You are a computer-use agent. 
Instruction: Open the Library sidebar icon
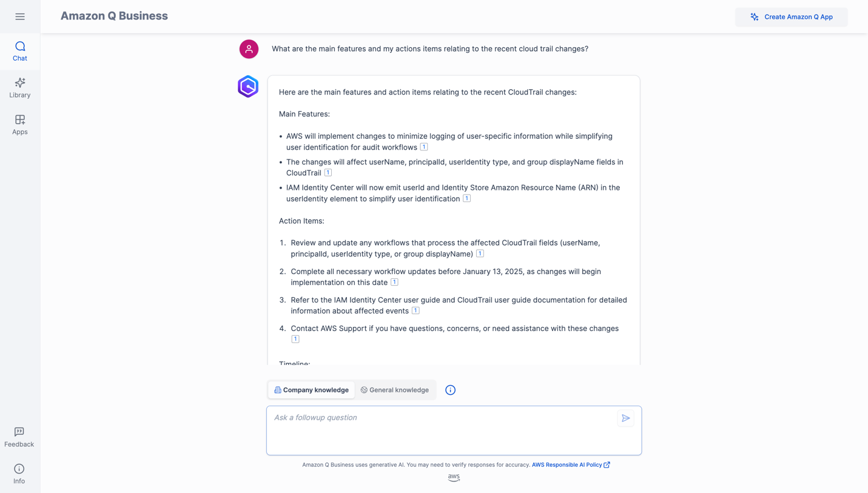20,88
